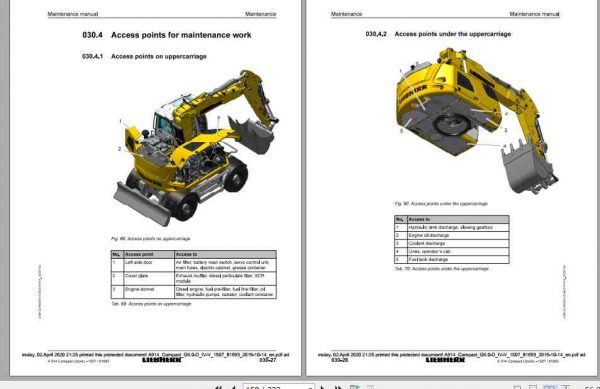Click the 'Left side door' table cell

[x=149, y=265]
